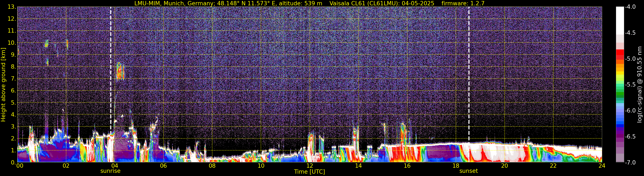Click the '8.' height axis tick label
The height and width of the screenshot is (176, 644).
coord(13,66)
